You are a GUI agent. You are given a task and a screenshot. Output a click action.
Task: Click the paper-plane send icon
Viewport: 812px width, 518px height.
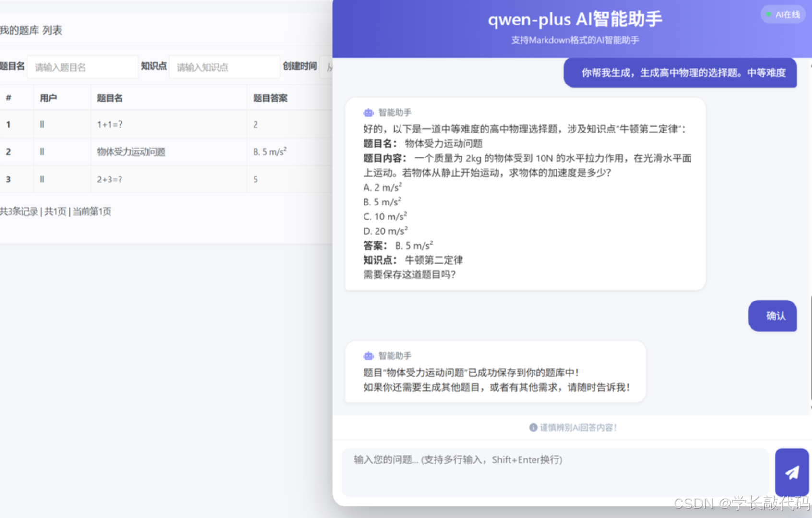pyautogui.click(x=791, y=473)
